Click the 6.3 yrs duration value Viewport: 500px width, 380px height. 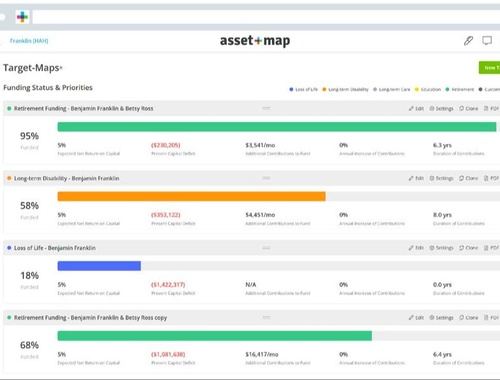pyautogui.click(x=442, y=145)
